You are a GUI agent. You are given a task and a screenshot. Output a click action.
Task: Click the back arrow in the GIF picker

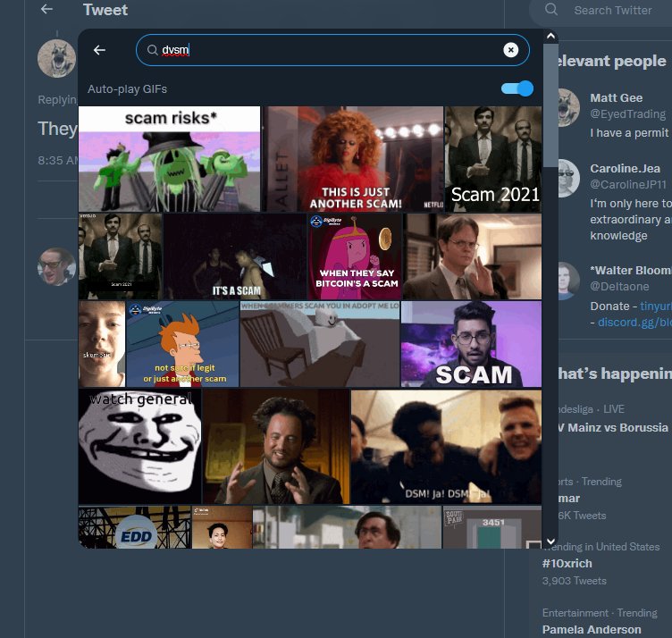click(x=99, y=50)
